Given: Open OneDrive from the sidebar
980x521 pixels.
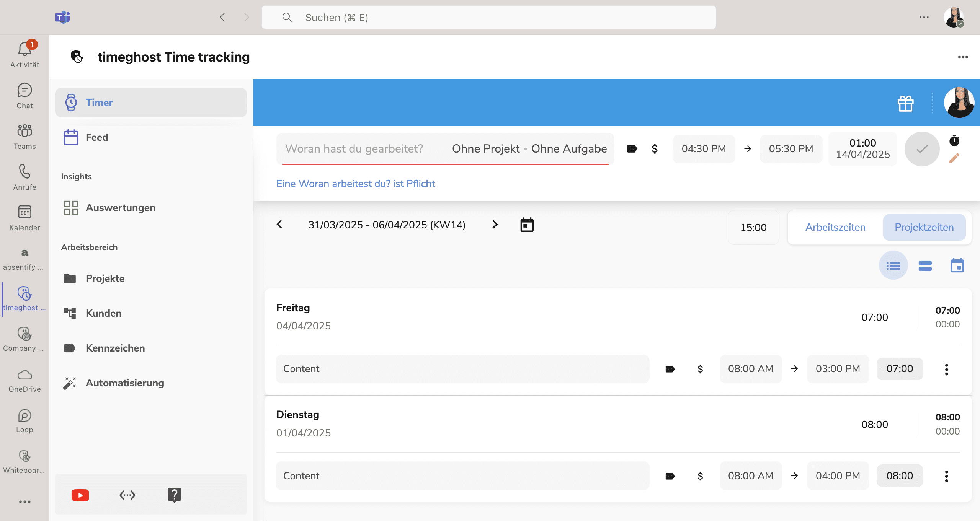Looking at the screenshot, I should pyautogui.click(x=24, y=381).
